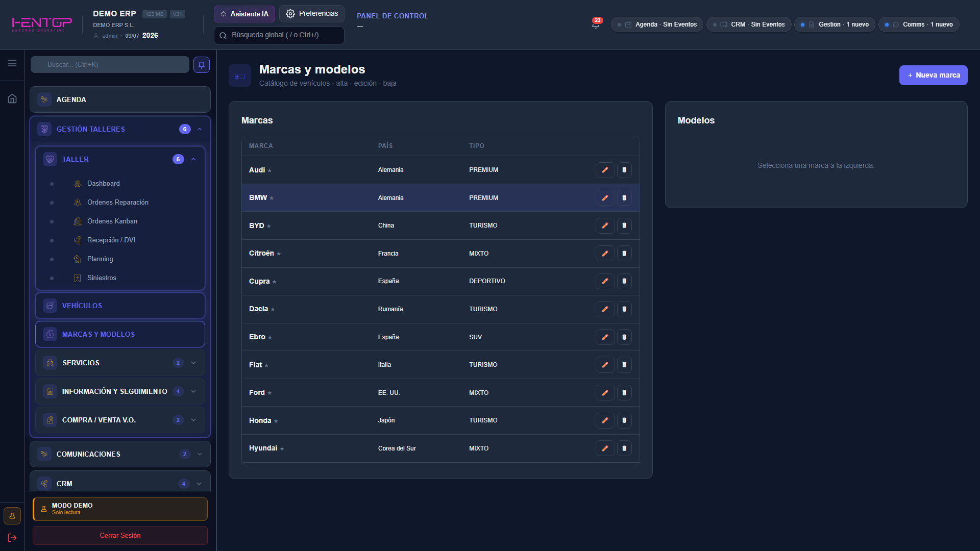Click the logout icon in the left rail
Image resolution: width=980 pixels, height=551 pixels.
(x=12, y=538)
